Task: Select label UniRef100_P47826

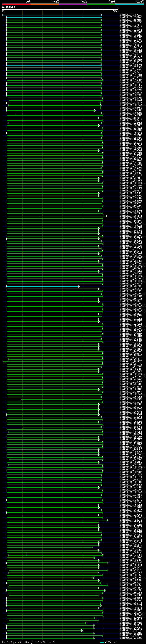Action: [x=131, y=291]
